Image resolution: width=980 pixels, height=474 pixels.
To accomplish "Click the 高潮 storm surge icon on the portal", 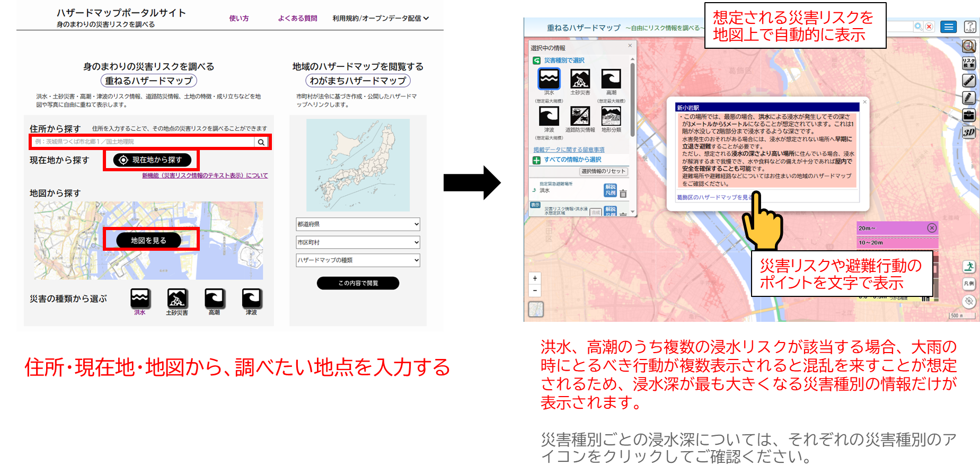I will [x=214, y=299].
